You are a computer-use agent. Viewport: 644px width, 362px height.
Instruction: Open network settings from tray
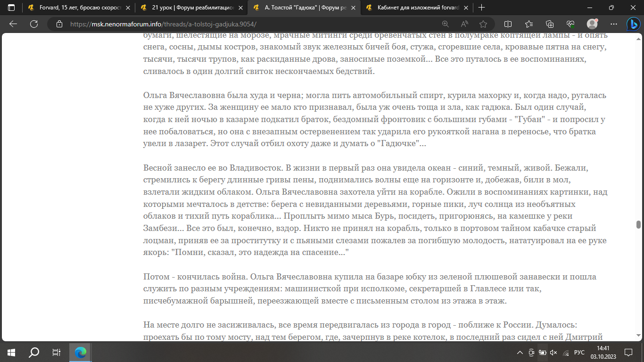(x=566, y=352)
